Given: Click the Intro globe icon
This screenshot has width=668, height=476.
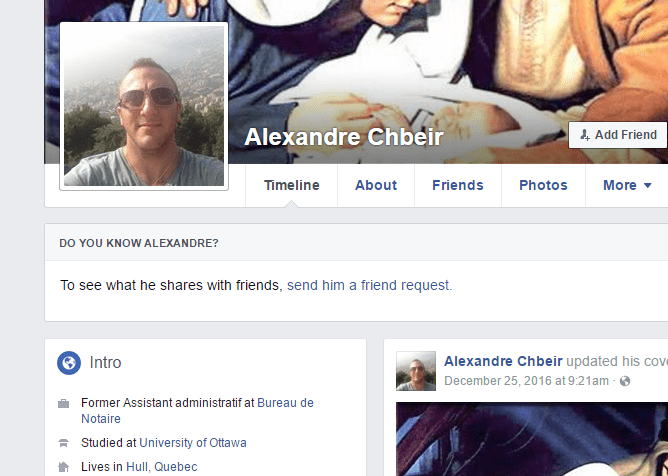Looking at the screenshot, I should 69,363.
